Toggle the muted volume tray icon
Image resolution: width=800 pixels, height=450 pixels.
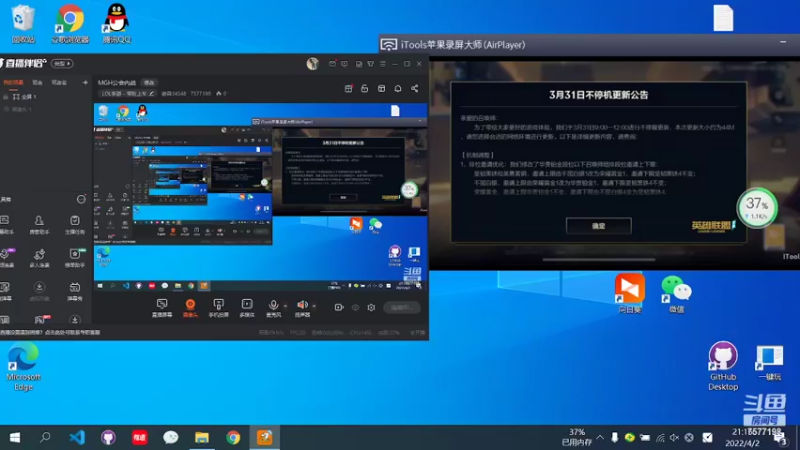pyautogui.click(x=674, y=437)
